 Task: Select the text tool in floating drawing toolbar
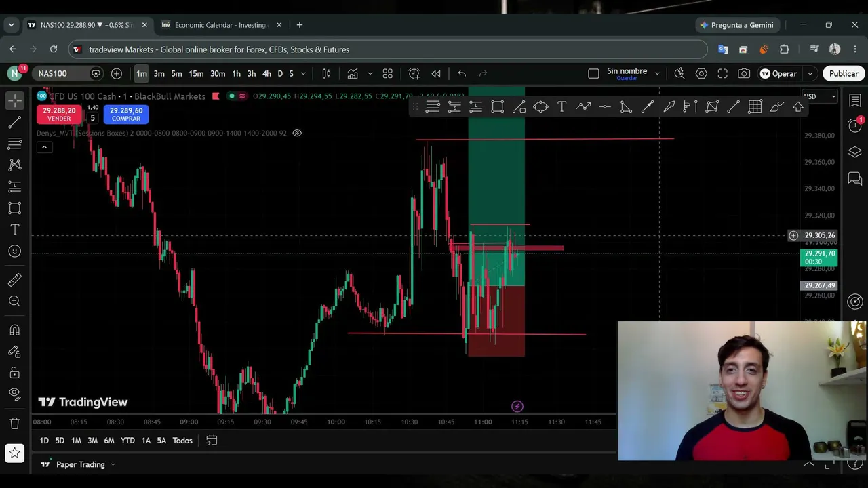coord(562,106)
